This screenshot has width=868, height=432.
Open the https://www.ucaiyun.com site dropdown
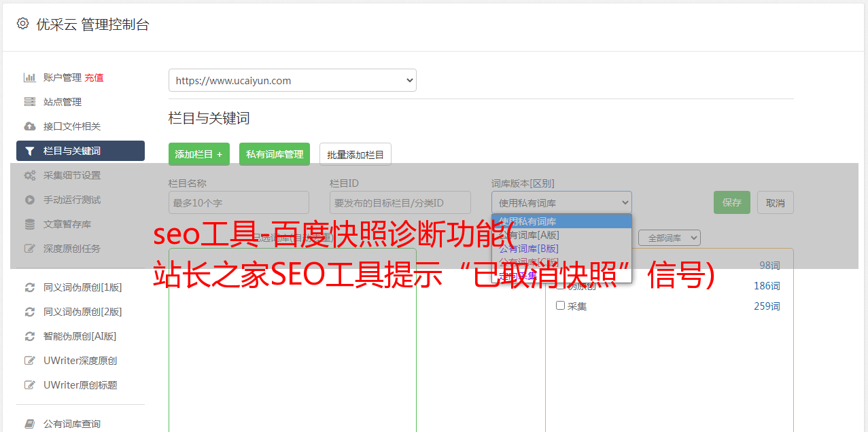(x=292, y=80)
